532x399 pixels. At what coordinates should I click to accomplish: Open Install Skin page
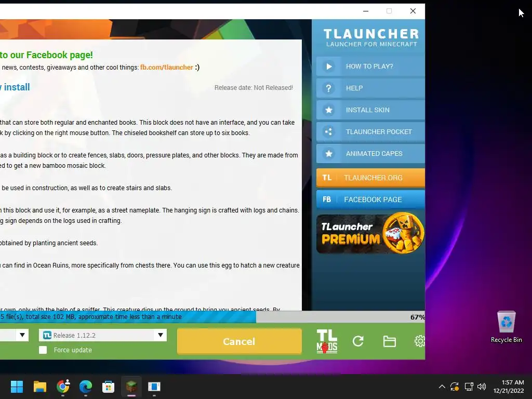(x=370, y=110)
